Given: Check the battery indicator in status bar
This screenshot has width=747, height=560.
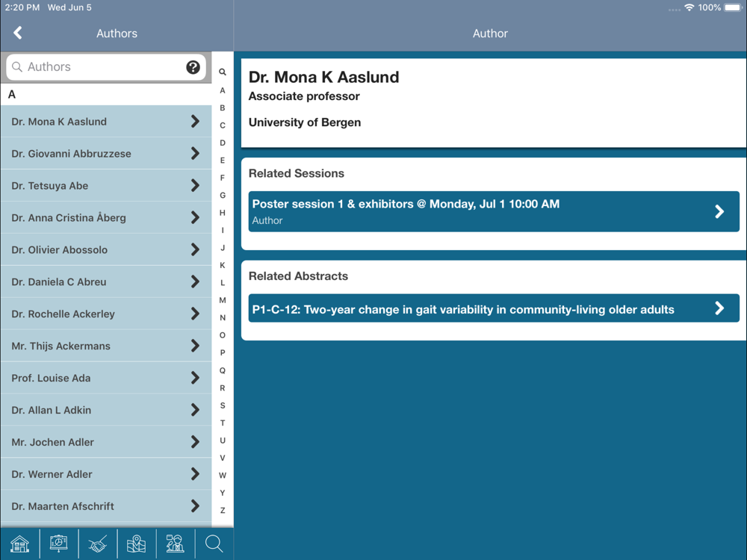Looking at the screenshot, I should pyautogui.click(x=734, y=7).
